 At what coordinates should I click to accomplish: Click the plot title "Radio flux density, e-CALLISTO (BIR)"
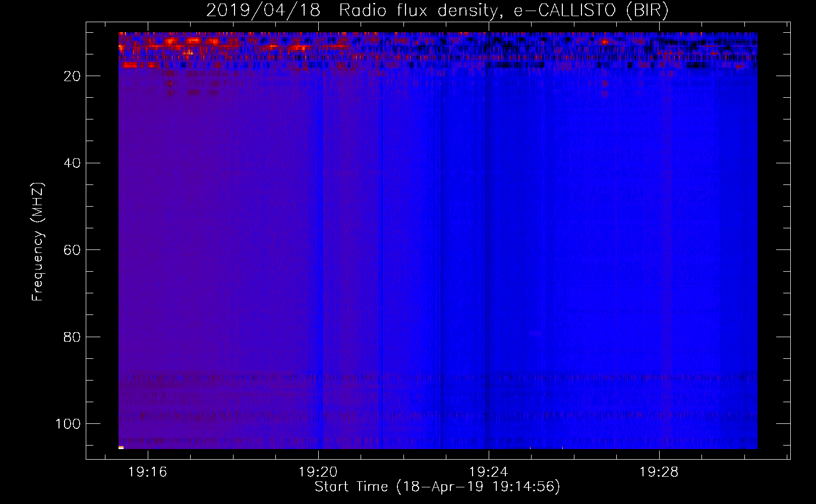[503, 11]
